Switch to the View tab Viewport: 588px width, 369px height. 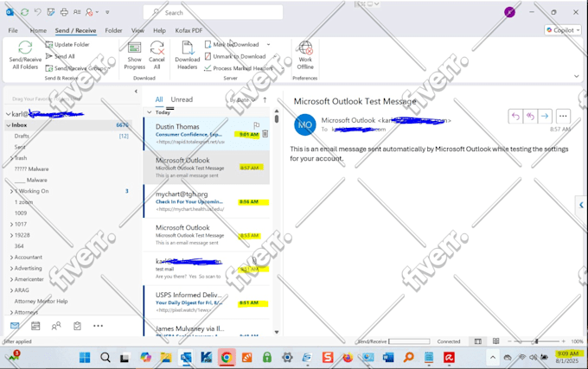137,30
